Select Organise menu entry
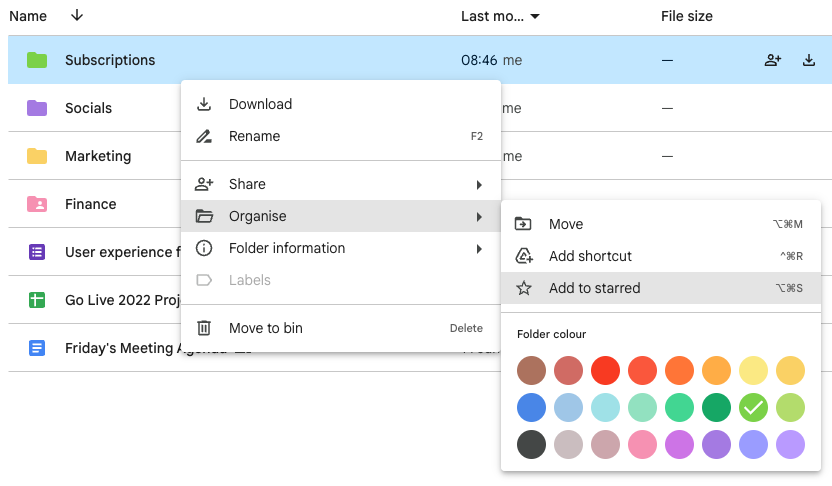832x486 pixels. [341, 216]
